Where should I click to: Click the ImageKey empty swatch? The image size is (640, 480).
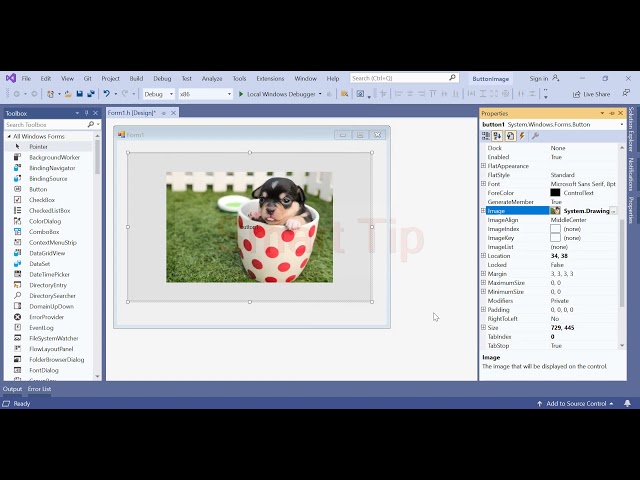click(555, 238)
